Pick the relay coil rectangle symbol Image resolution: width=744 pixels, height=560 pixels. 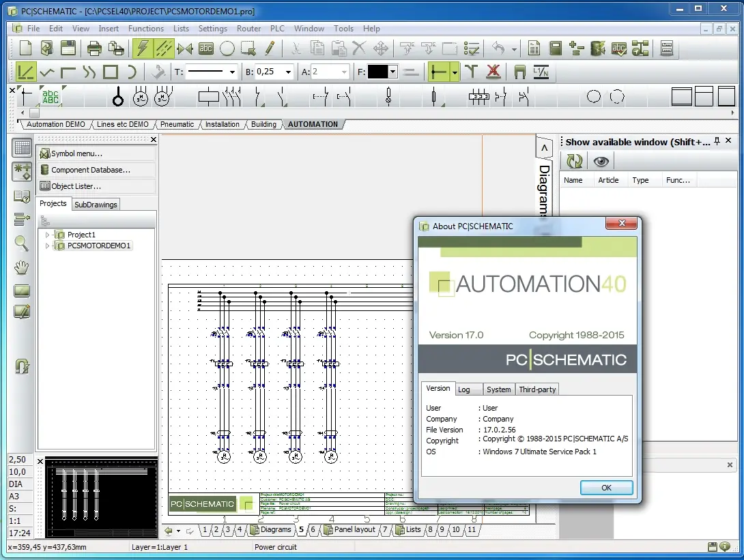[x=208, y=97]
